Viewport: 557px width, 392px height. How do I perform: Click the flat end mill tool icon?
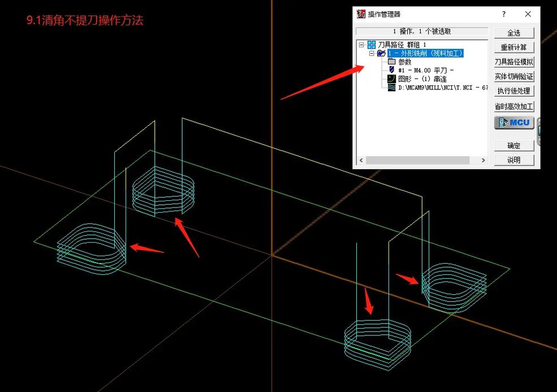391,70
